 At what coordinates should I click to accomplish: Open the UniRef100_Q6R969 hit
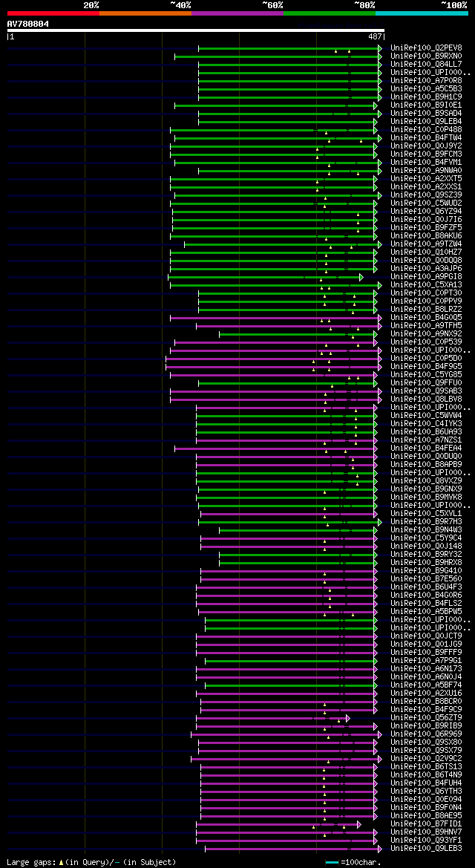tap(426, 734)
